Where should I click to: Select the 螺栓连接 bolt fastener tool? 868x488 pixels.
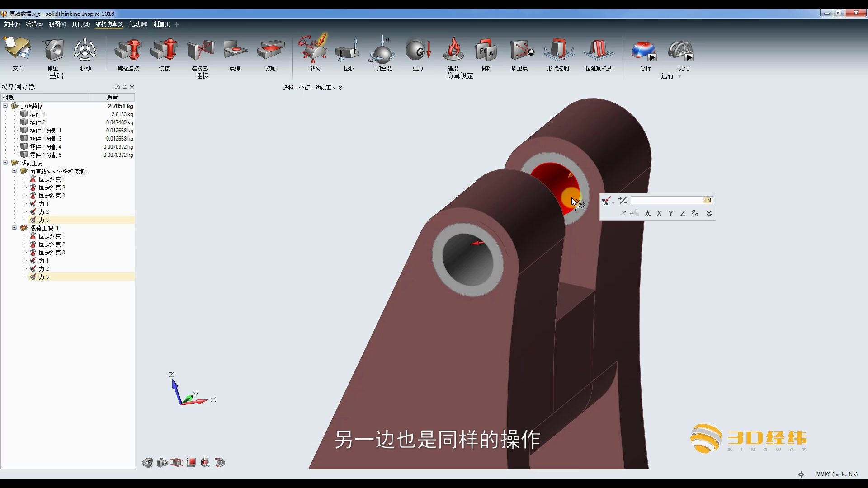128,50
